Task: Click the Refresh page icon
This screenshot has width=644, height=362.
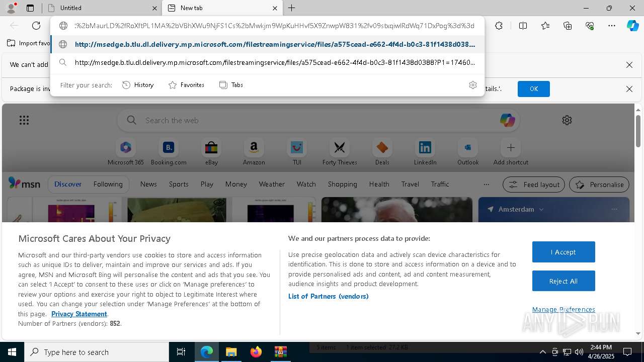Action: point(36,26)
